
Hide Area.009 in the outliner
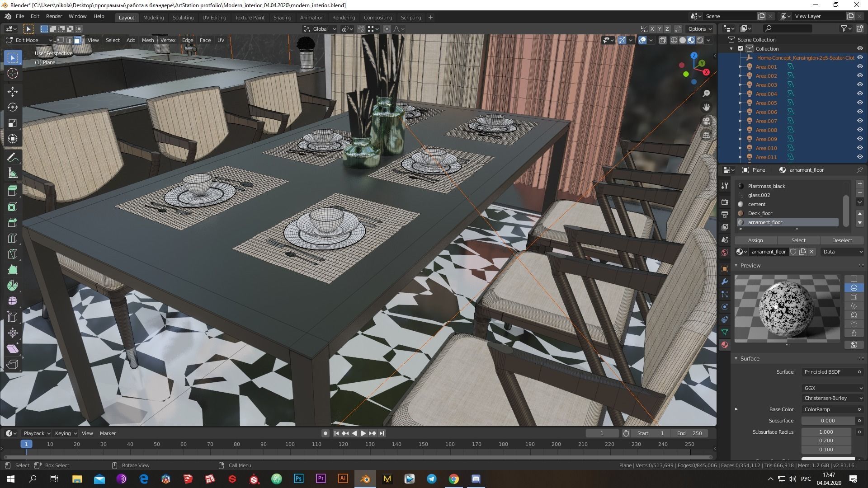(x=860, y=139)
